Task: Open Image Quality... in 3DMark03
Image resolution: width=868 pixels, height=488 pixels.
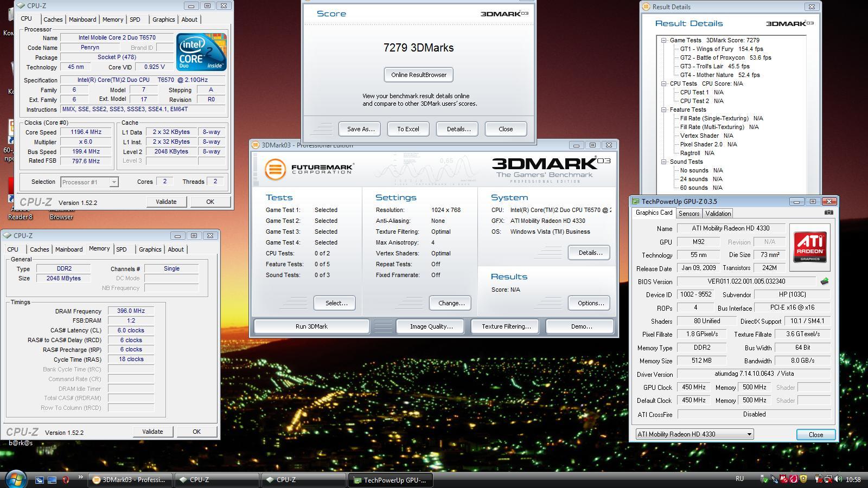Action: (x=431, y=326)
